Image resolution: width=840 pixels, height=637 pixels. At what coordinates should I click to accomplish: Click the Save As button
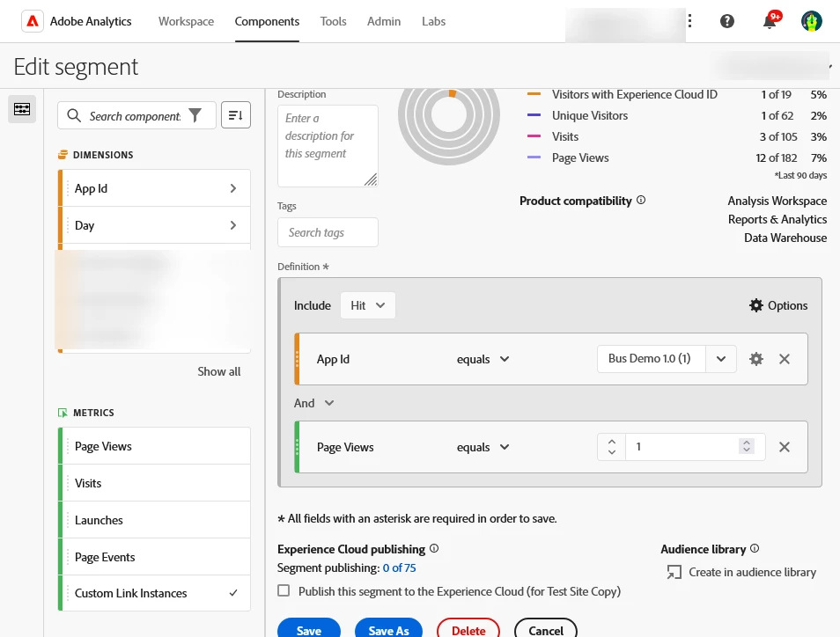pyautogui.click(x=388, y=630)
